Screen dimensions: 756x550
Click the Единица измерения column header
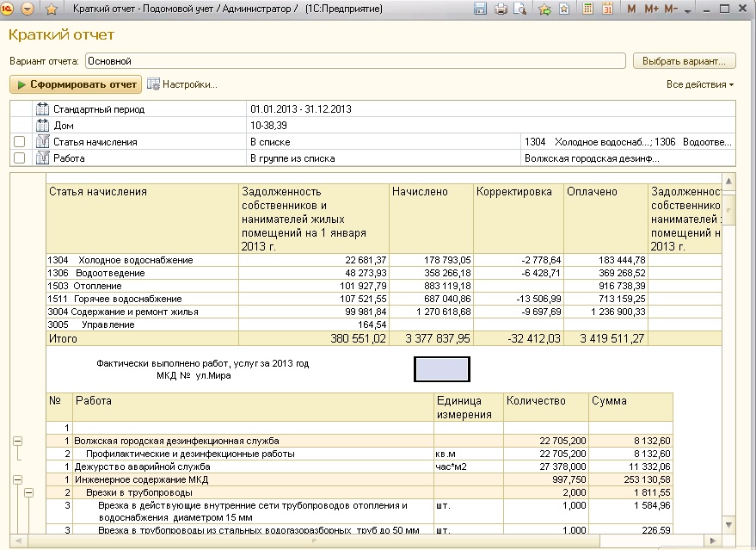pos(469,407)
